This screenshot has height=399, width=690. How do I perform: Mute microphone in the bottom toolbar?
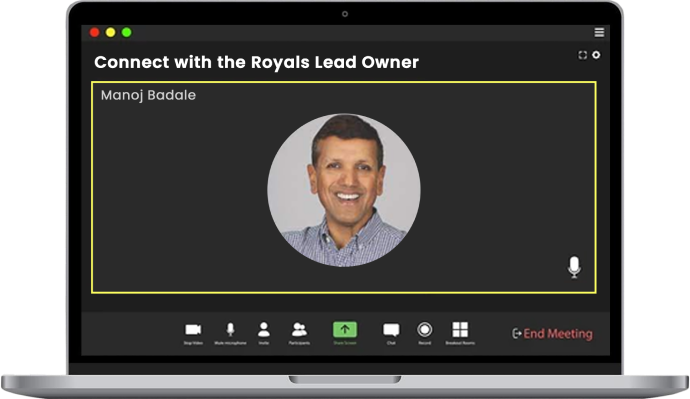[230, 329]
